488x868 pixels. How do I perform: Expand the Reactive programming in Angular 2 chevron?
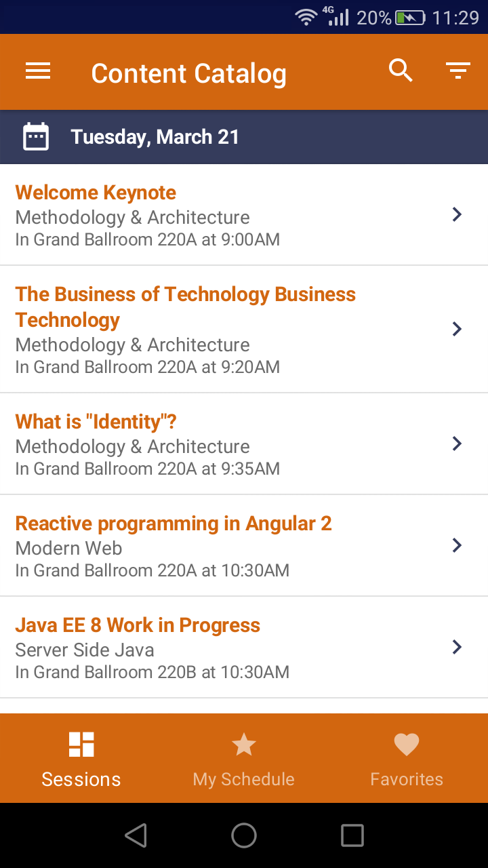(457, 546)
